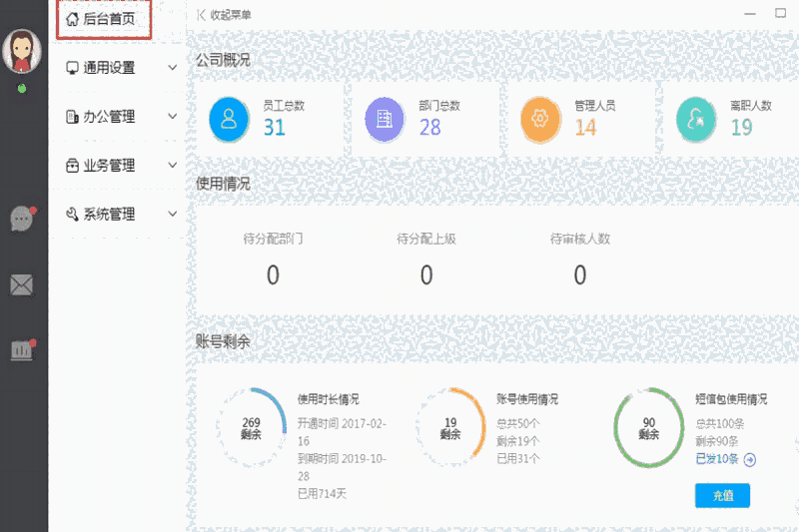The image size is (799, 532).
Task: Select 后台首页 in the side menu
Action: point(104,19)
